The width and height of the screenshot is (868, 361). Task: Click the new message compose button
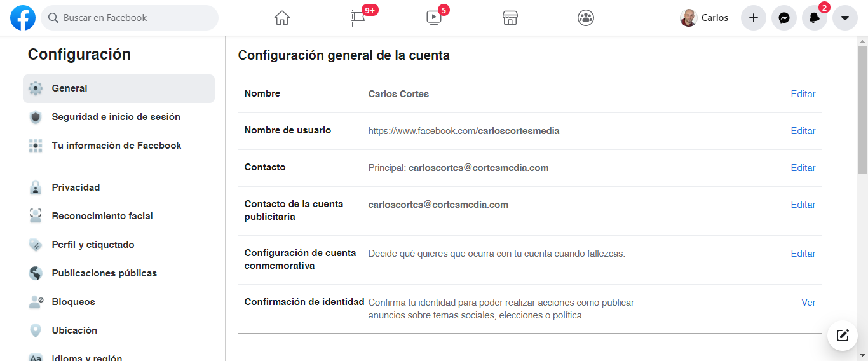tap(843, 336)
